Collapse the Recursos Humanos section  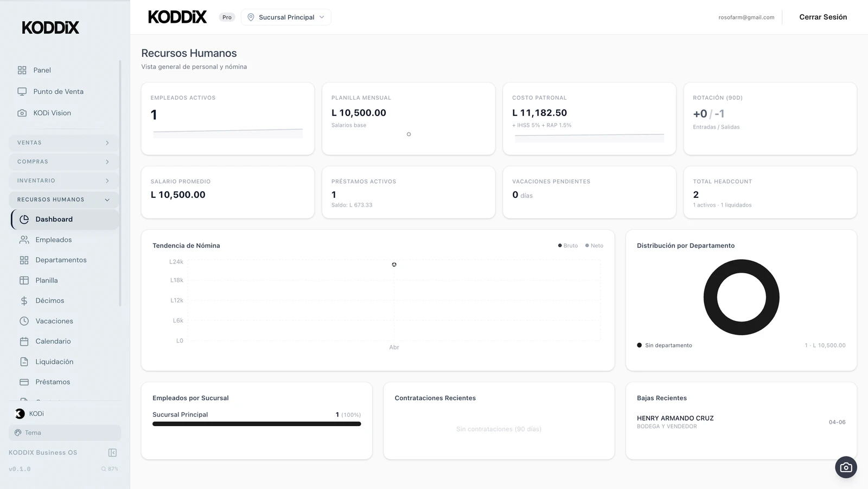click(x=63, y=200)
